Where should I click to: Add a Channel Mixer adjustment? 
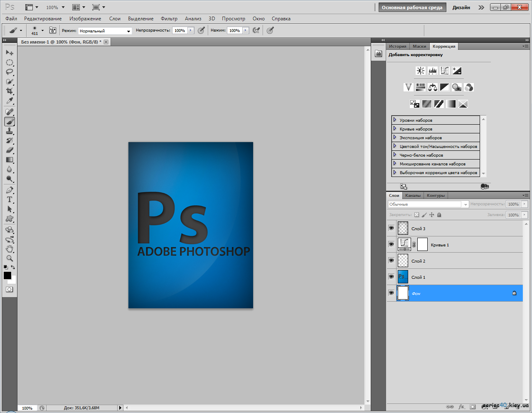[x=469, y=87]
